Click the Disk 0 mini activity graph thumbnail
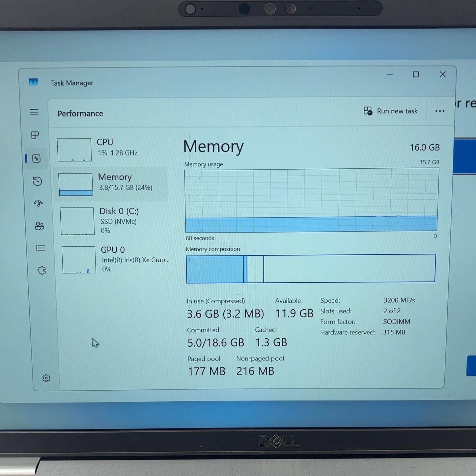Image resolution: width=476 pixels, height=476 pixels. (x=77, y=221)
